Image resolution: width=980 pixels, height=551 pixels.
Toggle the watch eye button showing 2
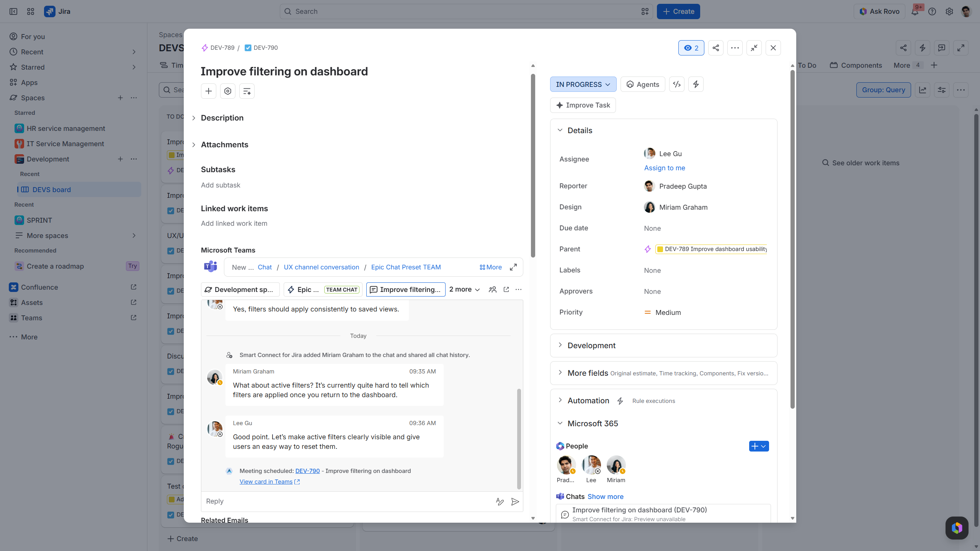(x=691, y=48)
